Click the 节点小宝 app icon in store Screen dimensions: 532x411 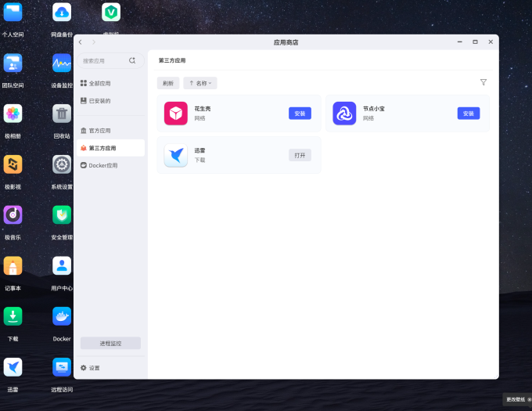[x=344, y=114]
